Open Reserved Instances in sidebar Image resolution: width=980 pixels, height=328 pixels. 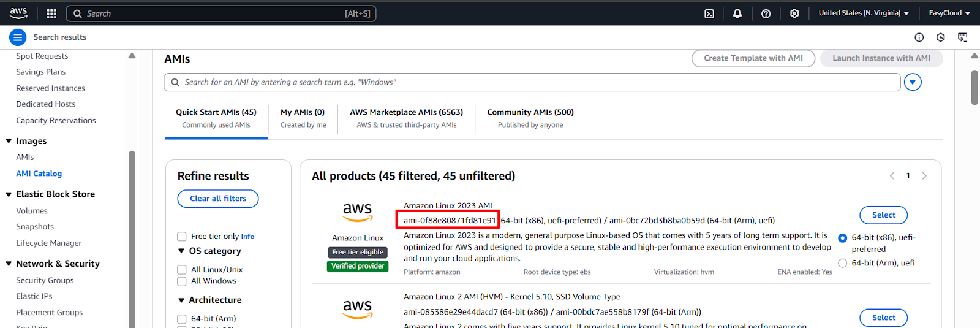tap(51, 88)
